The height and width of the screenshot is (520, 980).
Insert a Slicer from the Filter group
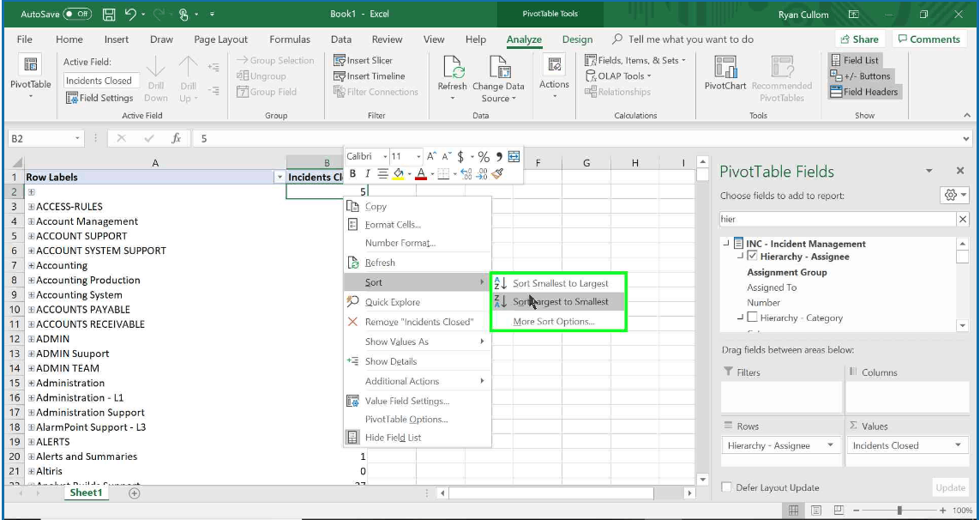[364, 61]
